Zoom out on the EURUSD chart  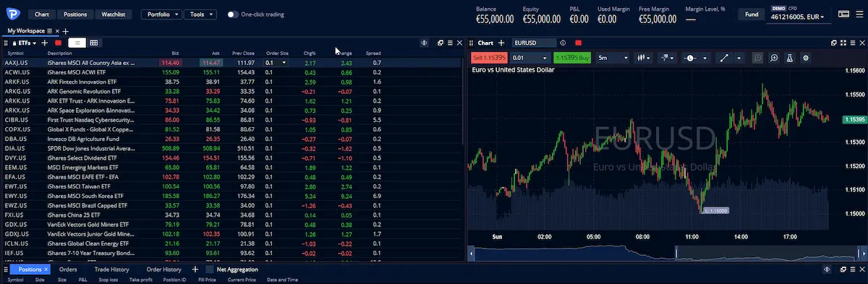(x=757, y=58)
